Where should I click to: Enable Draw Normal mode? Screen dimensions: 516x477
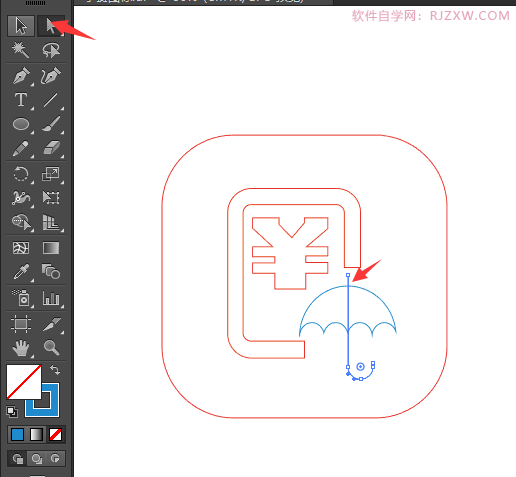point(18,459)
